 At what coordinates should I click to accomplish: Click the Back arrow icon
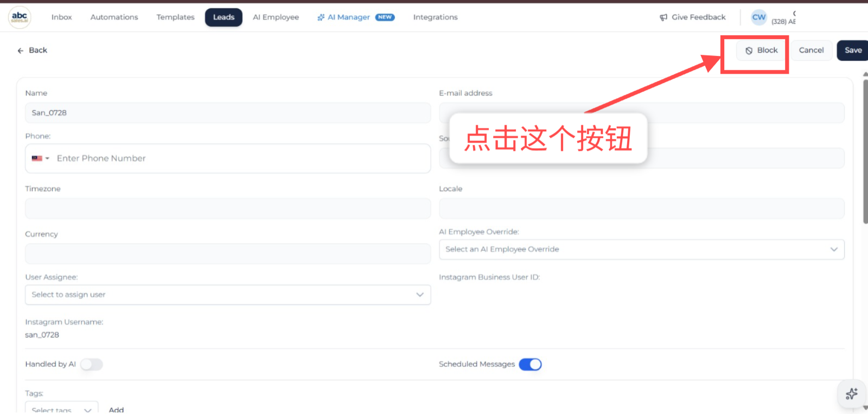click(x=21, y=50)
